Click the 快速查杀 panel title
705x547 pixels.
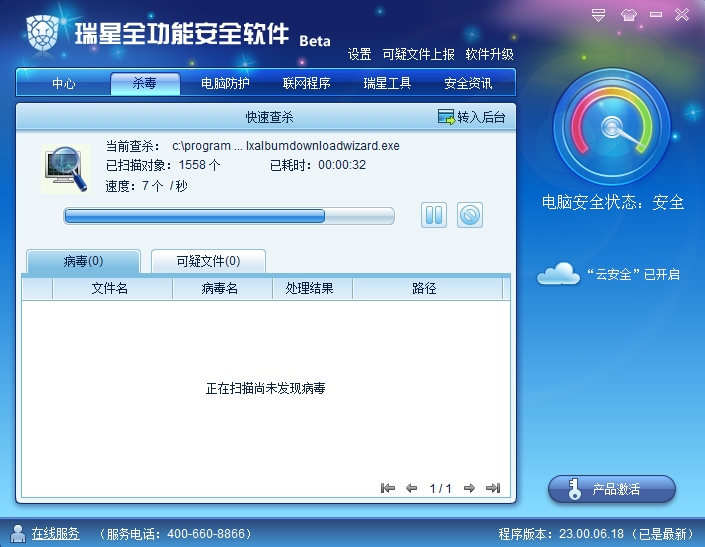tap(269, 117)
